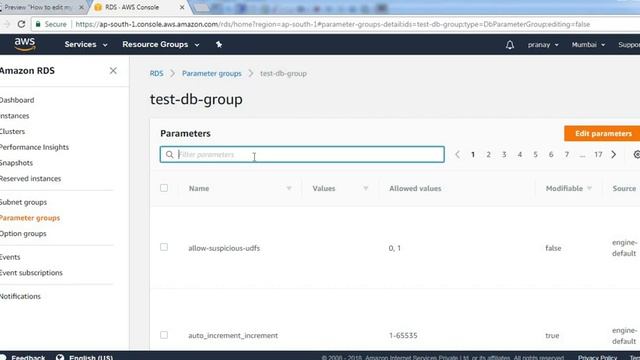Go to page 2 of parameters
The width and height of the screenshot is (640, 360).
489,155
